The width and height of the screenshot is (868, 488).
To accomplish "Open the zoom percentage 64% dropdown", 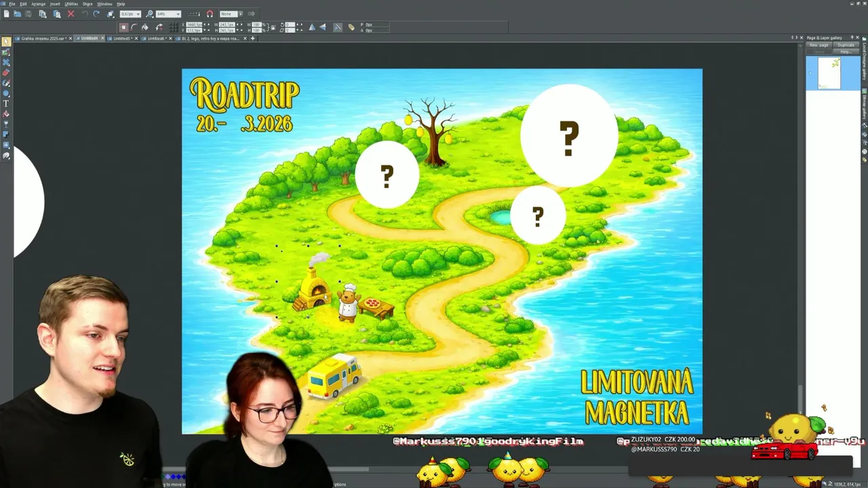I will click(178, 14).
